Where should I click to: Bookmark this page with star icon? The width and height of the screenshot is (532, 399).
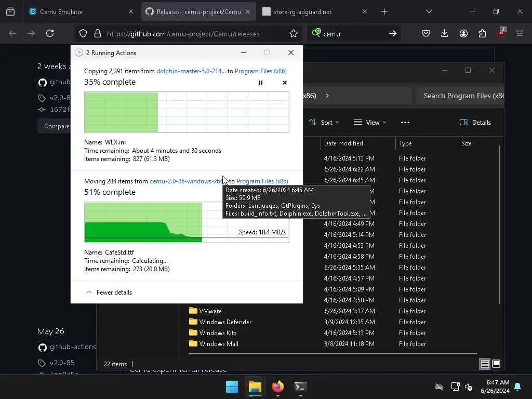(294, 34)
